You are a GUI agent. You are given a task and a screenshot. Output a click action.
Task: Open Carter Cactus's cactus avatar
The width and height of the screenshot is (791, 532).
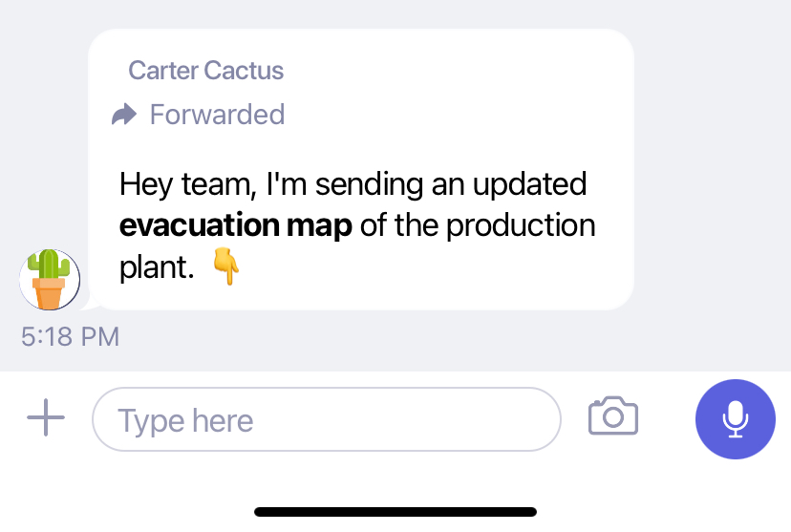tap(50, 279)
